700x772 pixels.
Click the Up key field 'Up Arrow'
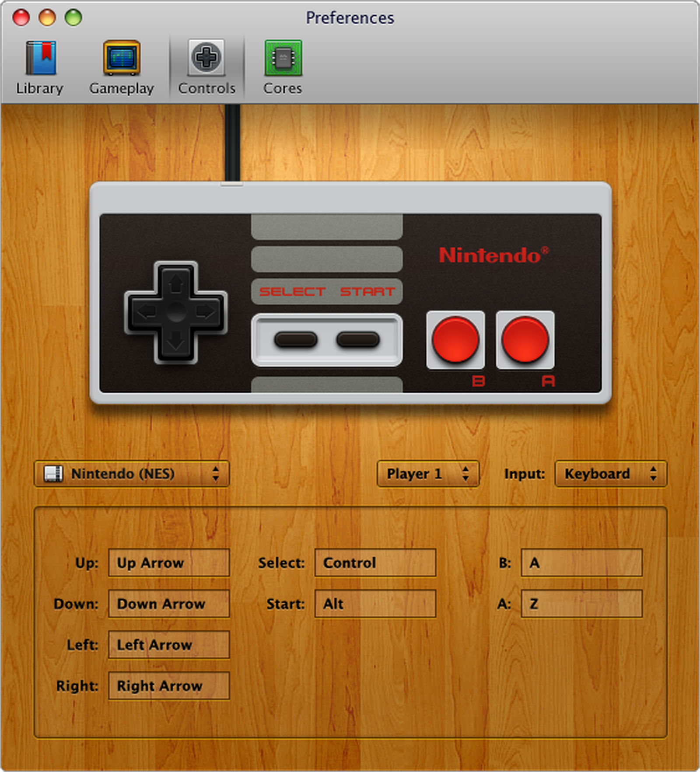click(169, 562)
